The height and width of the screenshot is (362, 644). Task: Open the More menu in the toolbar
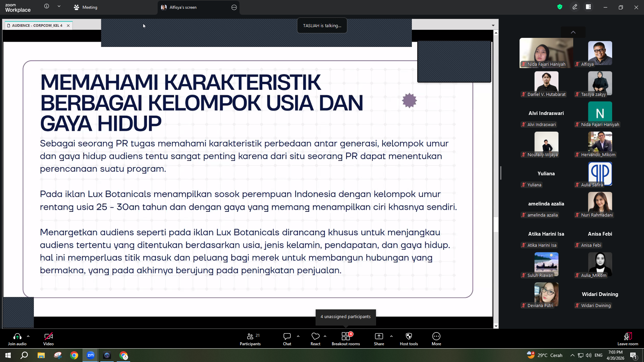pos(436,339)
